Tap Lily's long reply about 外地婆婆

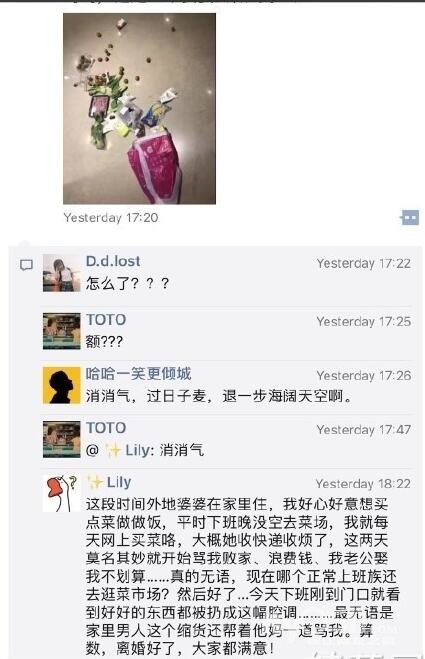coord(243,576)
